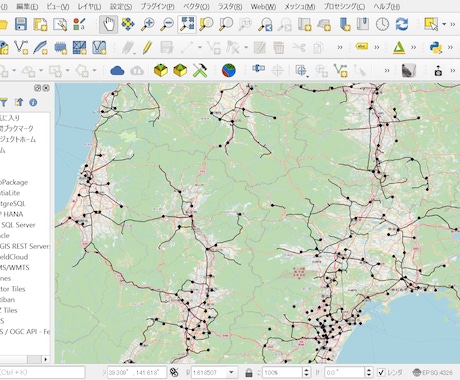Image resolution: width=460 pixels, height=380 pixels.
Task: Open the Processing menu
Action: click(344, 7)
